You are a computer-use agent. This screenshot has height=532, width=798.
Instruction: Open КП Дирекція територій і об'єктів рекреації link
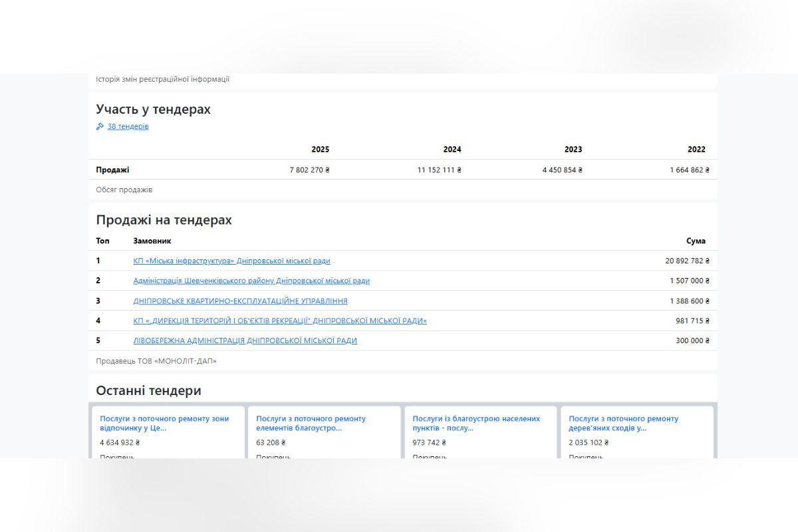(279, 321)
